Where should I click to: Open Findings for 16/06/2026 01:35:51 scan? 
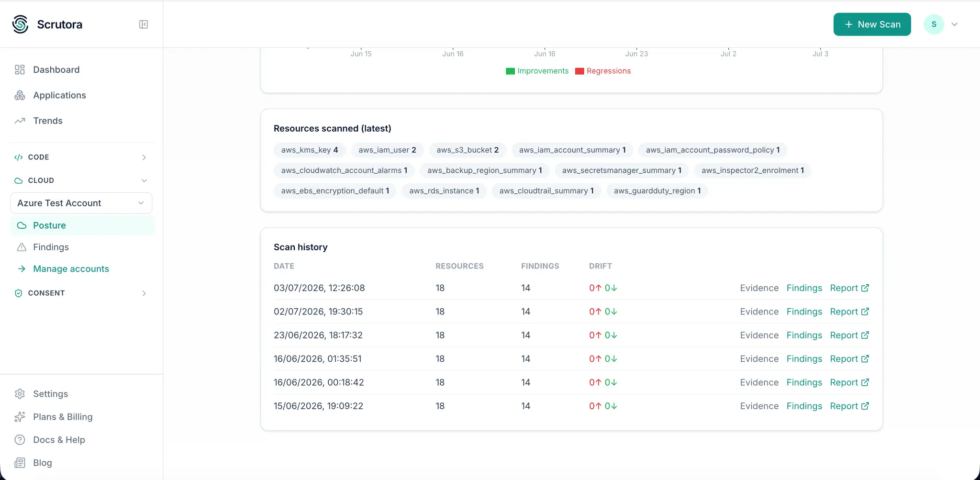coord(804,359)
